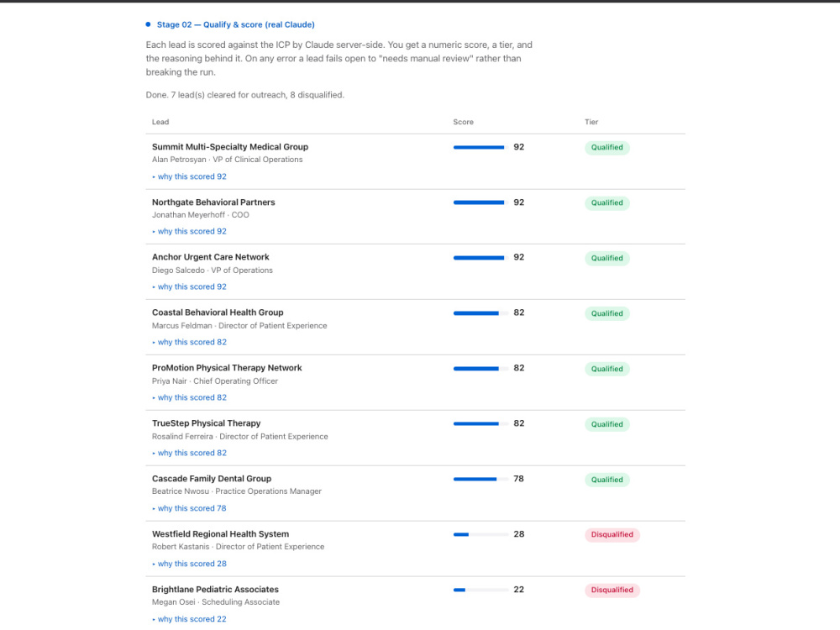
Task: Click contact line Beatrice Nwosu · Practice Operations Manager
Action: pyautogui.click(x=237, y=491)
